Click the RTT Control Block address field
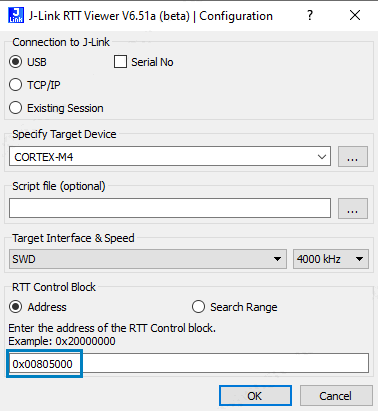 click(x=189, y=363)
